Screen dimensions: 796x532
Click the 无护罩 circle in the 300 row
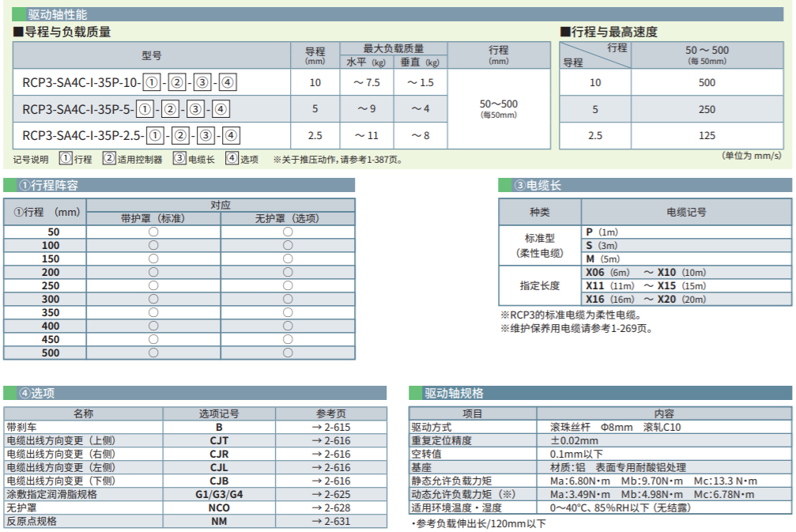click(x=288, y=299)
